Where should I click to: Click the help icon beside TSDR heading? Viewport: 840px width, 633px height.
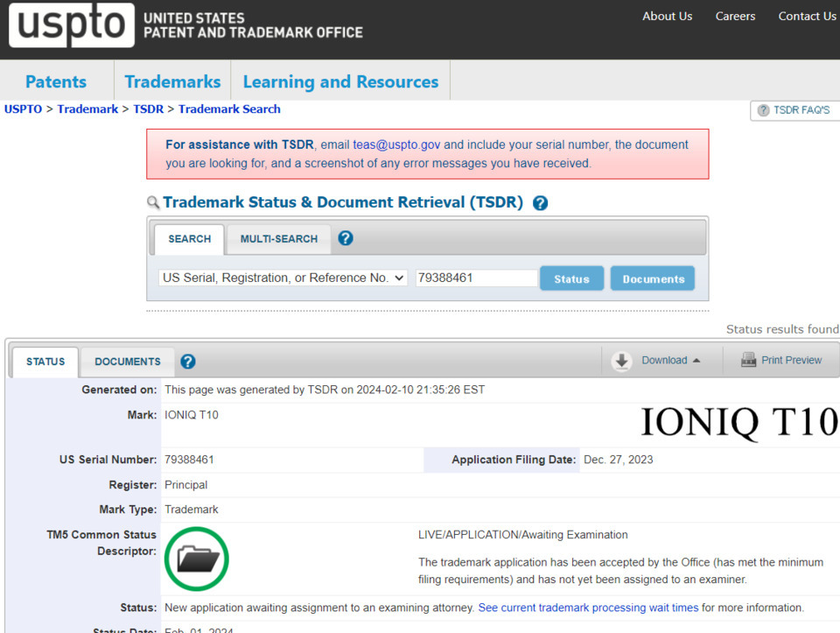click(540, 203)
